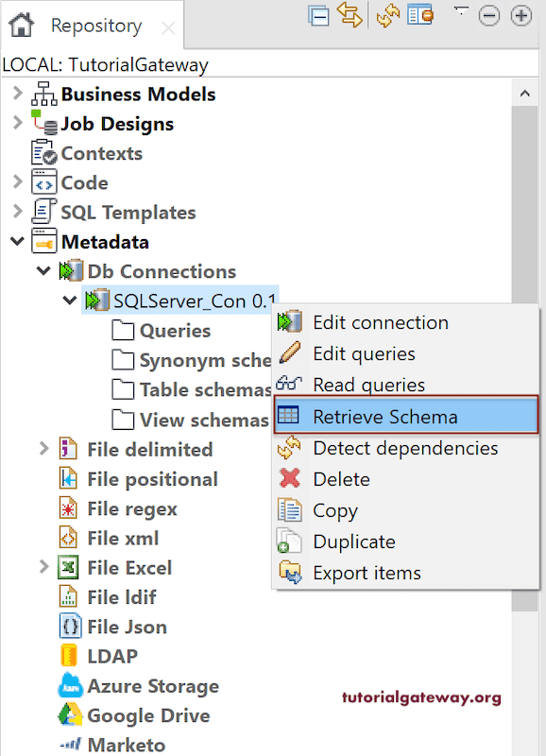Refresh the repository using the refresh arrows icon
Viewport: 546px width, 756px height.
click(x=387, y=16)
